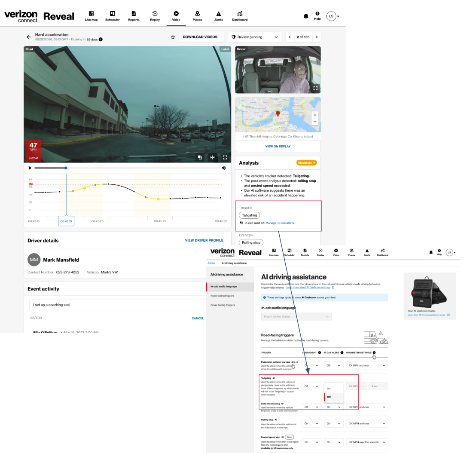
Task: Play Rolling stop alert audio speaker icon
Action: pyautogui.click(x=276, y=420)
